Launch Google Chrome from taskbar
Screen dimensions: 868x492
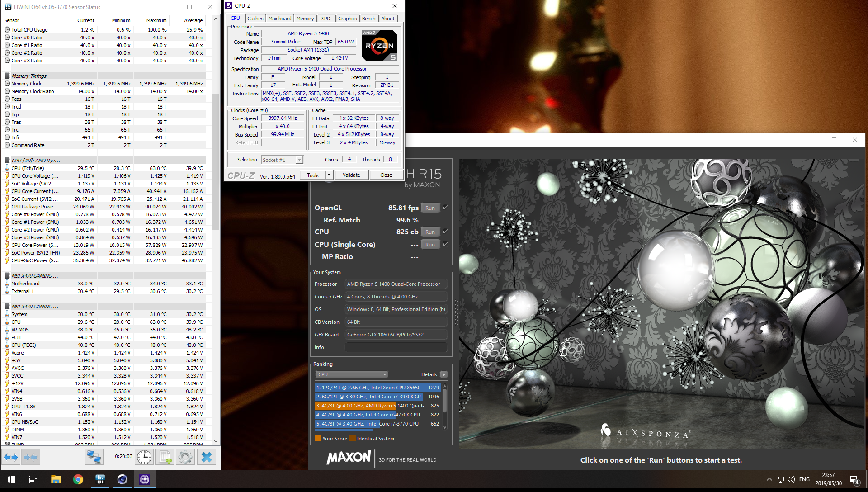(x=78, y=479)
